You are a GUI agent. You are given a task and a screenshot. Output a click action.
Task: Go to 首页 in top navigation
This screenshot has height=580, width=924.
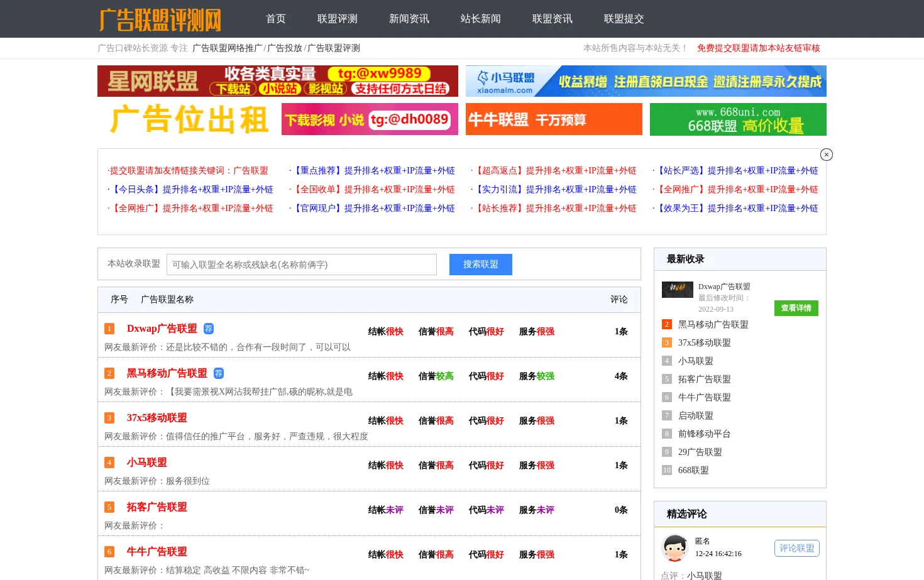coord(276,19)
